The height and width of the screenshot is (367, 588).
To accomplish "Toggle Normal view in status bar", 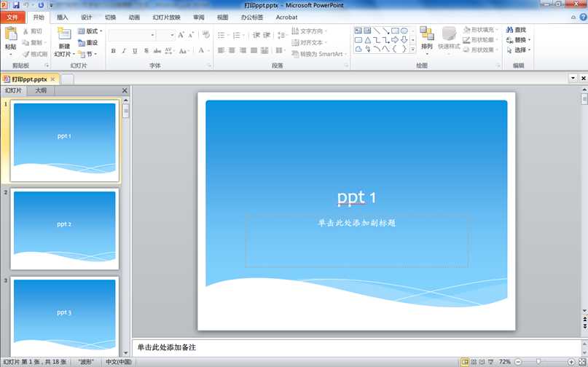I will click(x=465, y=362).
